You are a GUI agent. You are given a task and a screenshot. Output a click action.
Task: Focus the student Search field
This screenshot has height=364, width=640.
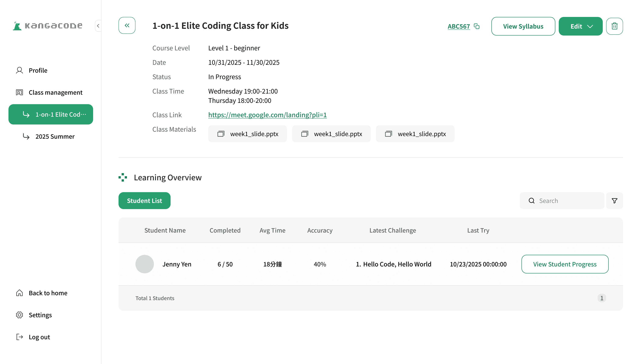tap(567, 201)
